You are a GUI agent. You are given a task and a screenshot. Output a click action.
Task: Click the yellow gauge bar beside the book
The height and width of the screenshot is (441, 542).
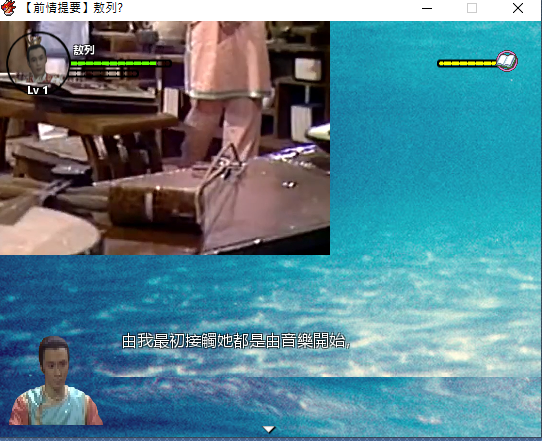click(467, 63)
